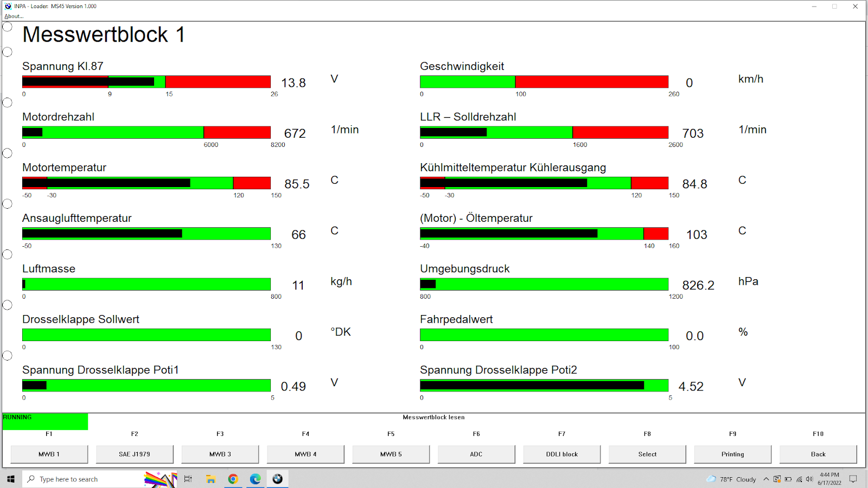
Task: Click the hPa unit label
Action: (x=748, y=281)
